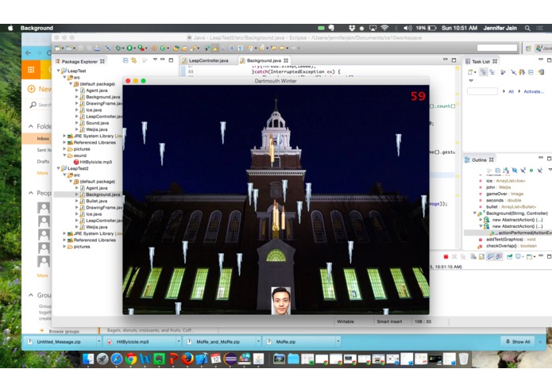This screenshot has width=552, height=392.
Task: Open Finder from the Dock
Action: [88, 359]
